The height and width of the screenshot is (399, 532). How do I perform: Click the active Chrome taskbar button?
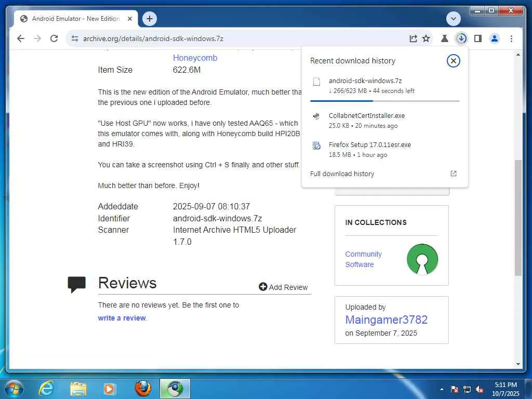175,389
